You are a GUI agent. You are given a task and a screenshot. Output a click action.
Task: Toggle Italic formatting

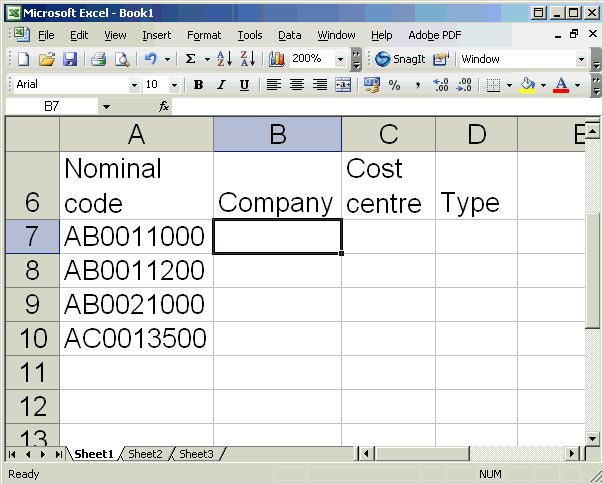pyautogui.click(x=220, y=85)
